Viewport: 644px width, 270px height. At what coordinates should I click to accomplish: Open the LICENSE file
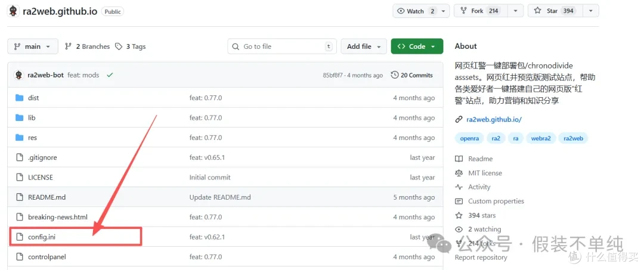(41, 177)
